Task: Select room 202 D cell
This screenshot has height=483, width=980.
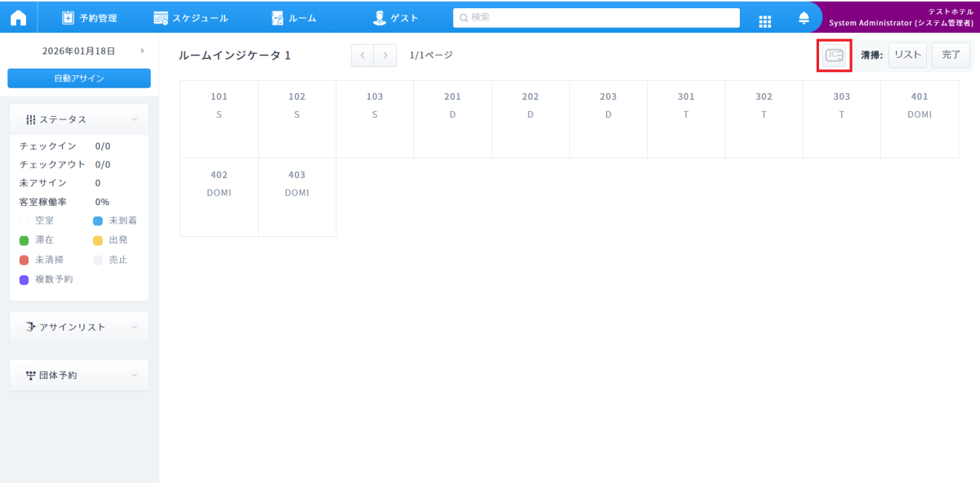Action: tap(530, 119)
